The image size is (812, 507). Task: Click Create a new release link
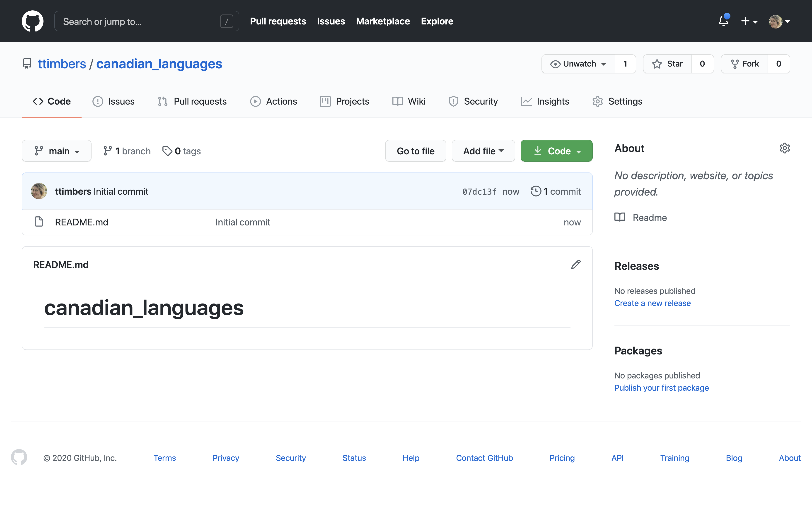coord(652,303)
